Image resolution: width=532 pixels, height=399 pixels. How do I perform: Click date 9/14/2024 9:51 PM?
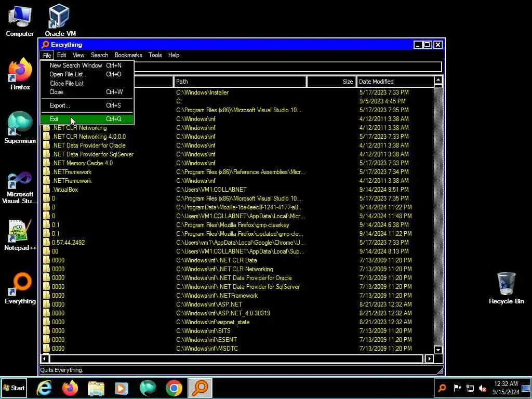coord(384,189)
